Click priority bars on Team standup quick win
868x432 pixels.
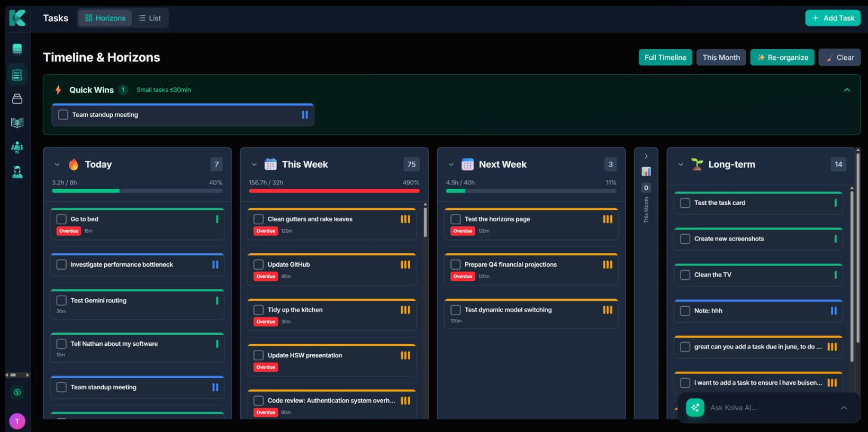(305, 115)
